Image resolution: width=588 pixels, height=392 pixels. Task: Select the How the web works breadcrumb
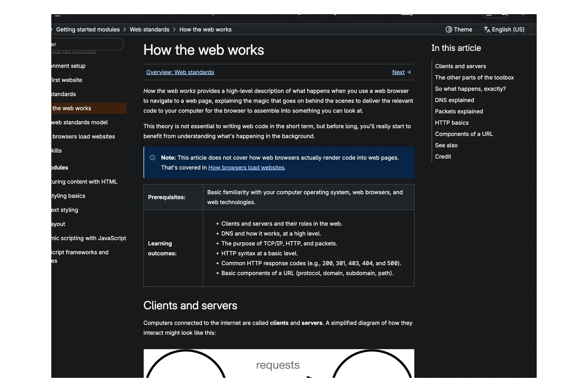pyautogui.click(x=205, y=29)
